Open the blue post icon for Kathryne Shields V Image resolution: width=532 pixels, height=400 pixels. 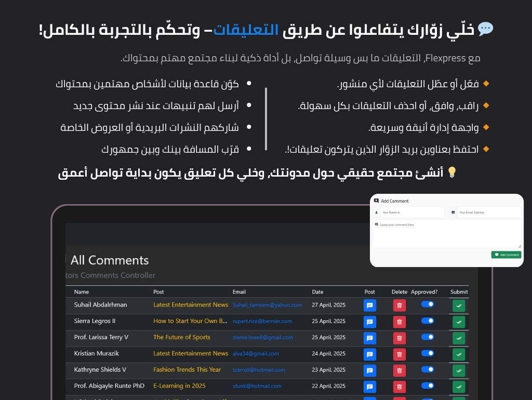[369, 370]
